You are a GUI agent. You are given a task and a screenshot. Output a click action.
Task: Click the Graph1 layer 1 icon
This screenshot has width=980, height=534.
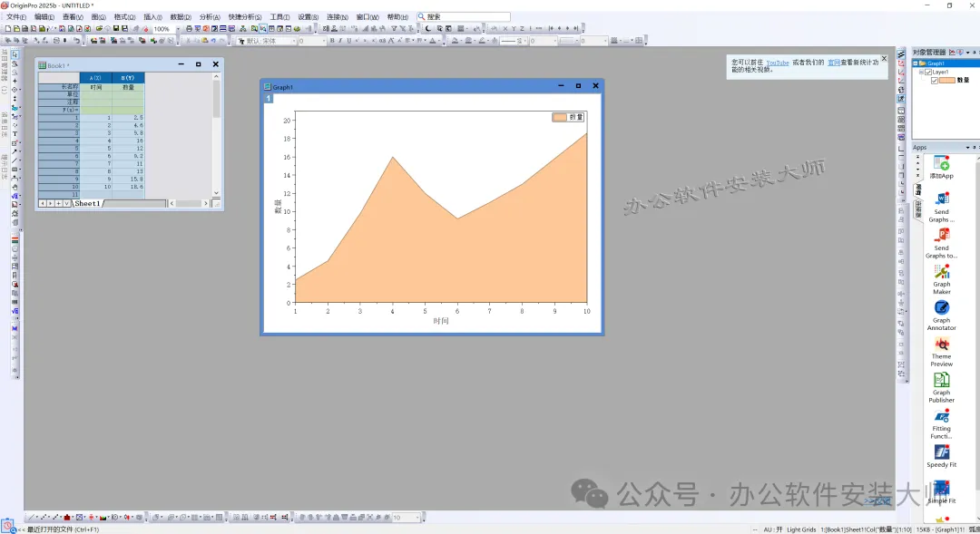pos(269,98)
